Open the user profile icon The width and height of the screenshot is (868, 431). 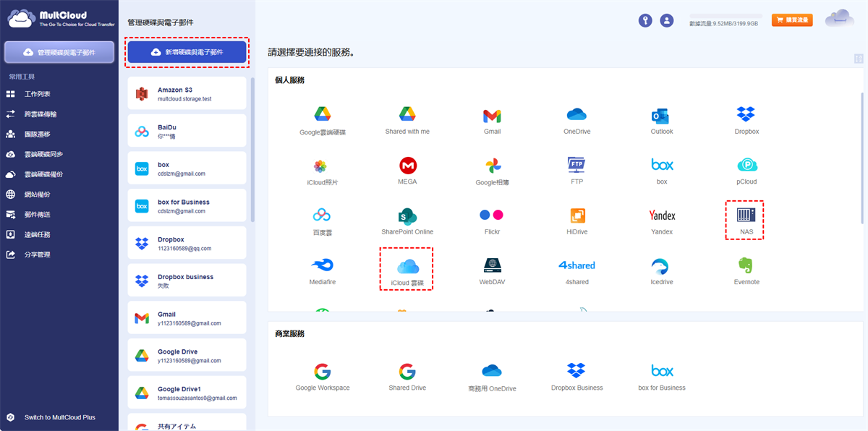pyautogui.click(x=667, y=20)
